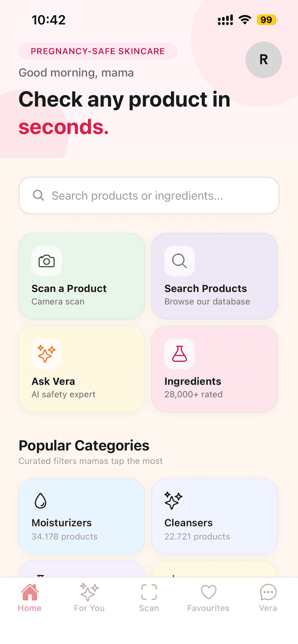Switch to the Favourites tab
The height and width of the screenshot is (644, 298).
(208, 599)
